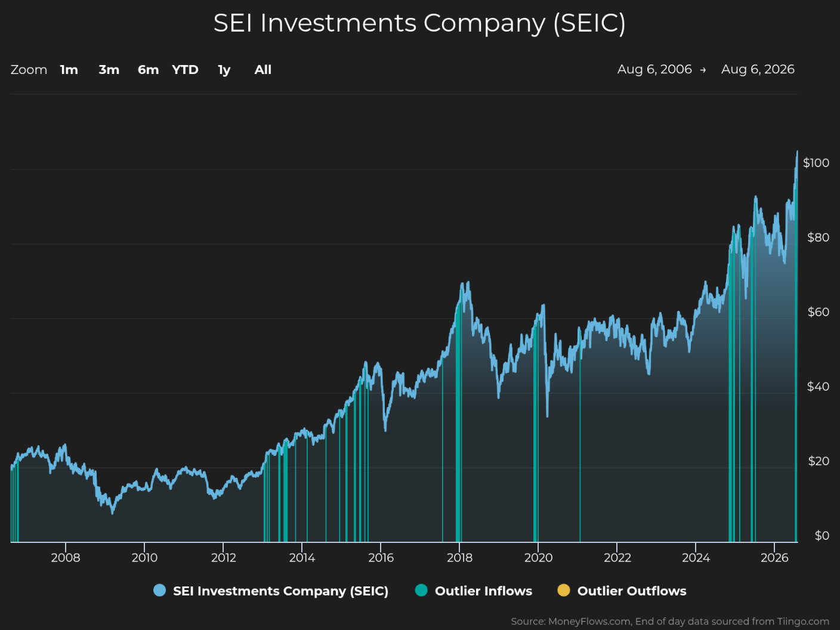The height and width of the screenshot is (630, 840).
Task: Click the $80 y-axis label
Action: point(818,237)
